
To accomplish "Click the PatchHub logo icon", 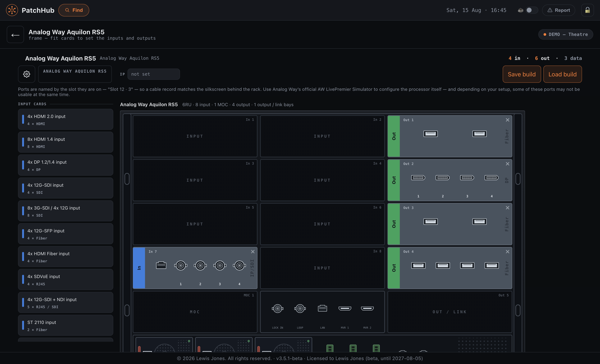I will pos(12,10).
